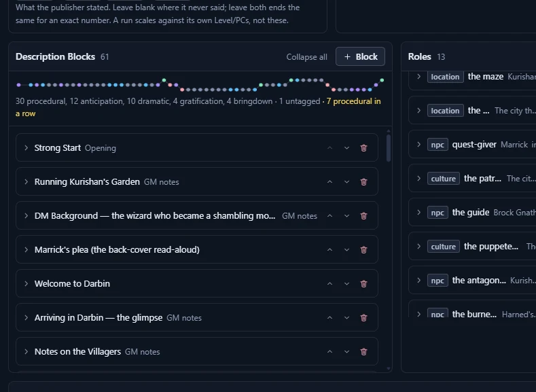The width and height of the screenshot is (536, 392).
Task: Click 'the maze' role name
Action: 486,77
